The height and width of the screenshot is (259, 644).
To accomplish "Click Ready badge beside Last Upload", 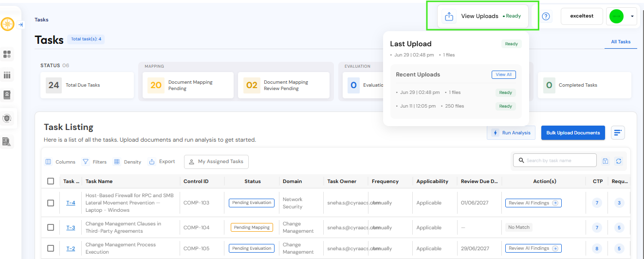I will [x=512, y=44].
